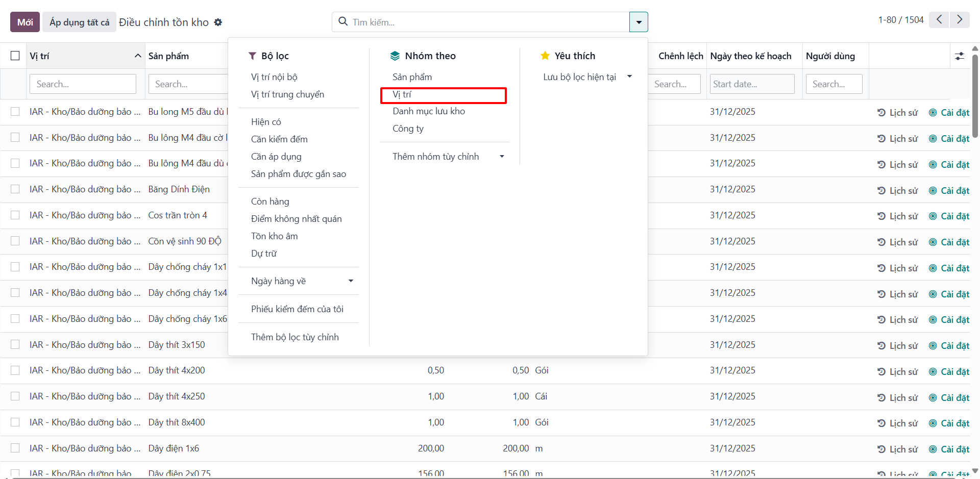The height and width of the screenshot is (479, 980).
Task: Expand Thêm nhóm tùy chỉnh dropdown
Action: (x=502, y=157)
